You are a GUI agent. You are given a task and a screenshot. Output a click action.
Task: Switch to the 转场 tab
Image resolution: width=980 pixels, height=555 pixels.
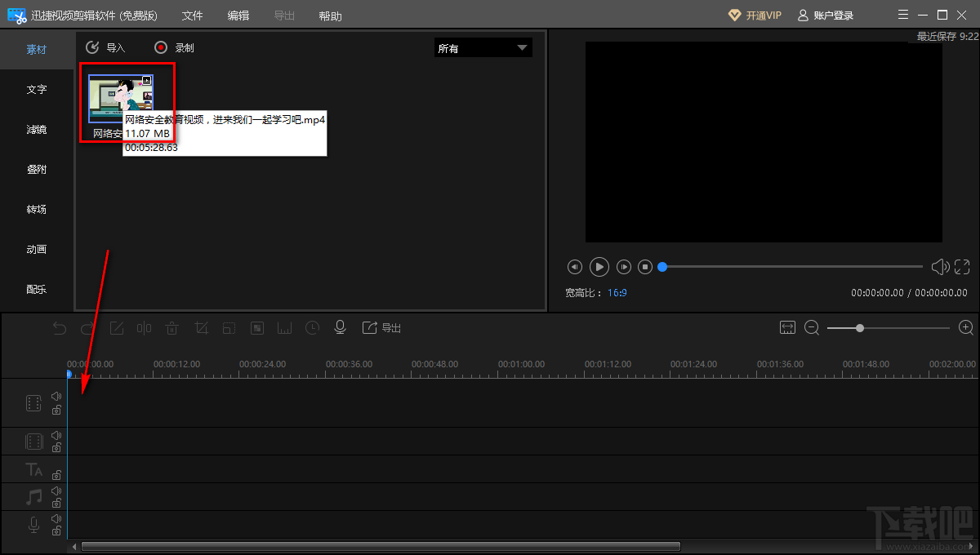pyautogui.click(x=37, y=210)
